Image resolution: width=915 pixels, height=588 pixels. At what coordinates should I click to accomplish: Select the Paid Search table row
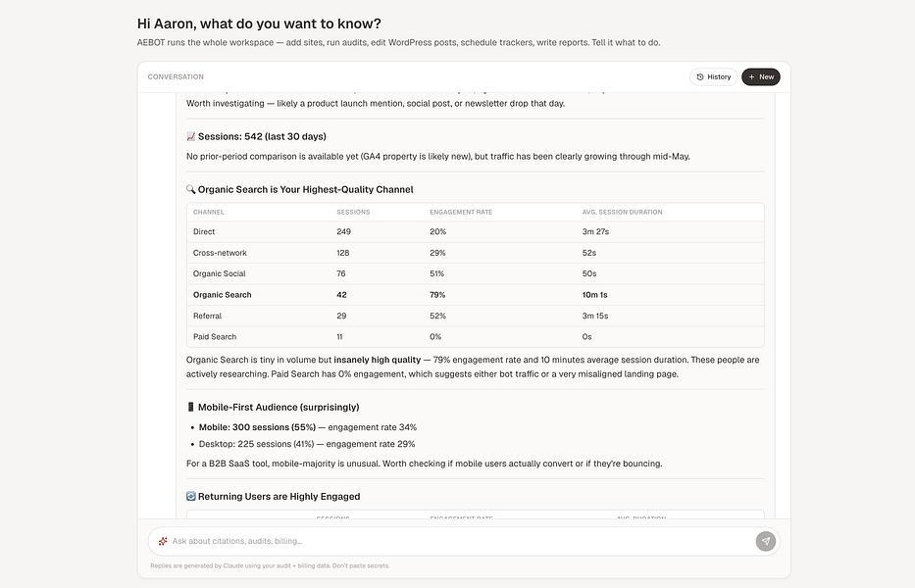pyautogui.click(x=476, y=337)
